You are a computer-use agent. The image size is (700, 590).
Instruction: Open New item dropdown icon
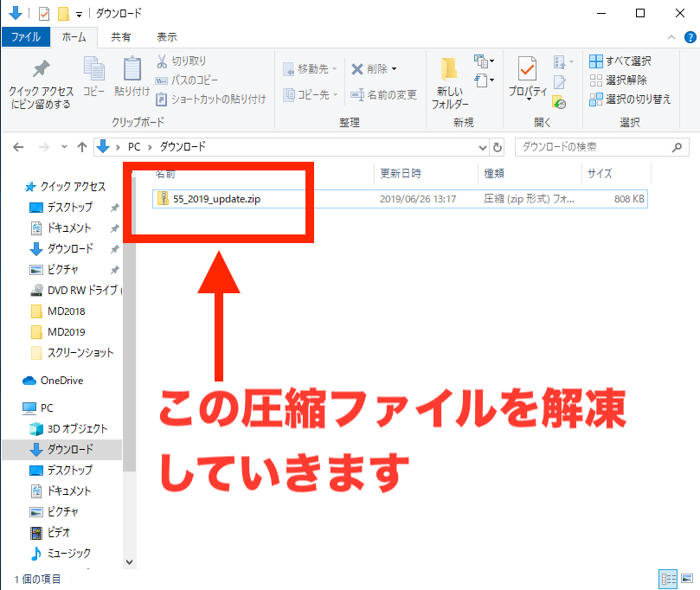tap(484, 61)
